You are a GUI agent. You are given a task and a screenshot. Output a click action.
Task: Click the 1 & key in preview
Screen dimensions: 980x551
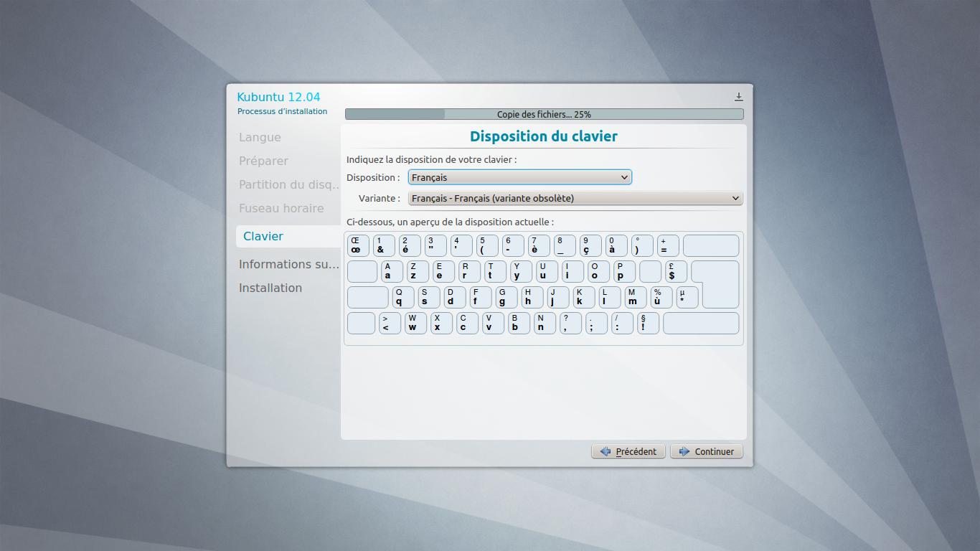[x=384, y=245]
